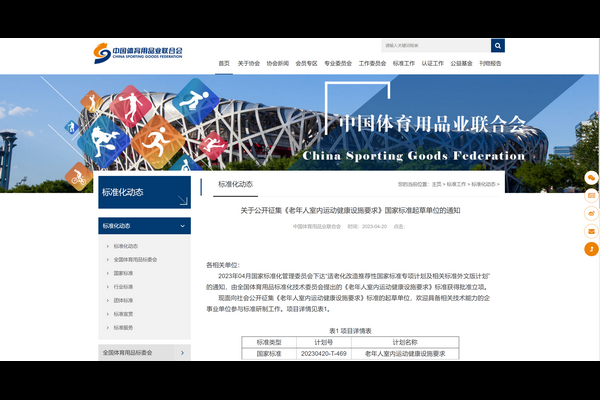Click the 标准化动态 breadcrumb link
The height and width of the screenshot is (400, 600).
coord(483,184)
